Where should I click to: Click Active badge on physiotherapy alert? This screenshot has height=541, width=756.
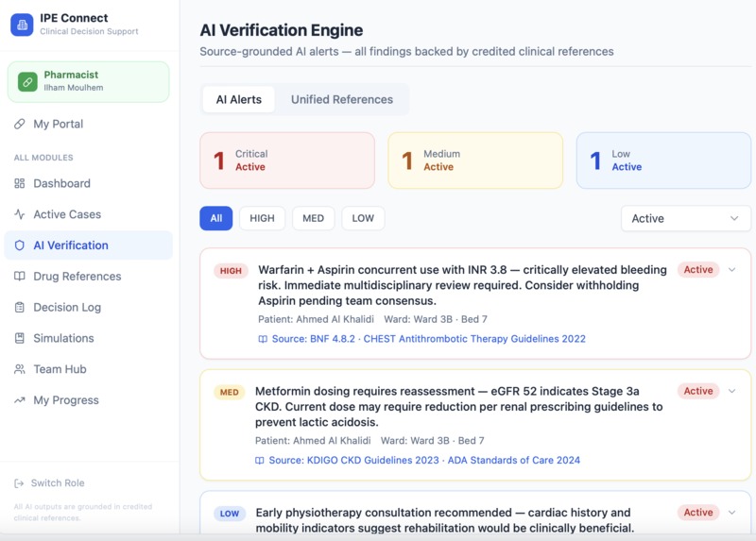pyautogui.click(x=698, y=513)
